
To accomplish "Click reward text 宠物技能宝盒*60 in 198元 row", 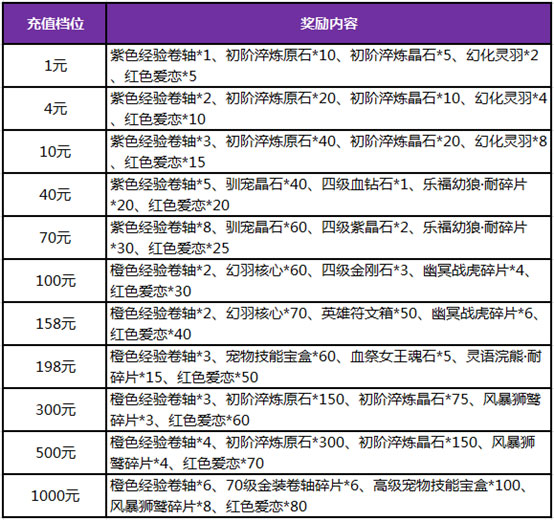I will coord(281,356).
